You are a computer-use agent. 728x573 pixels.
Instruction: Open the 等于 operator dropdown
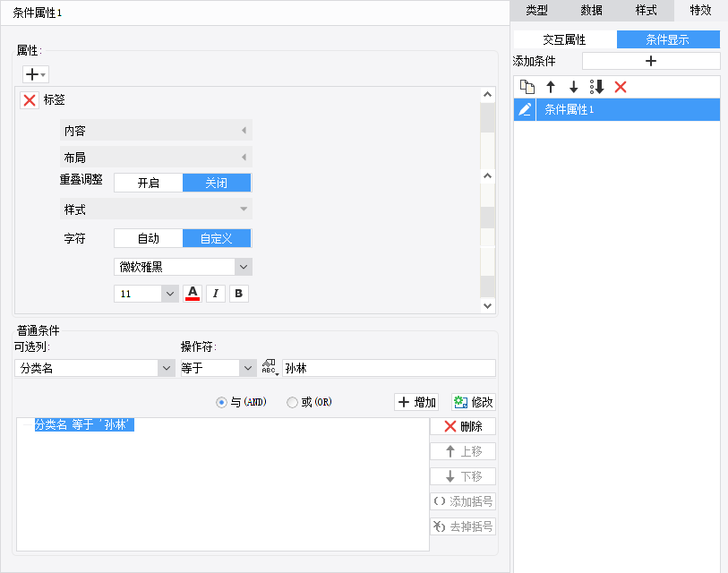pos(248,368)
